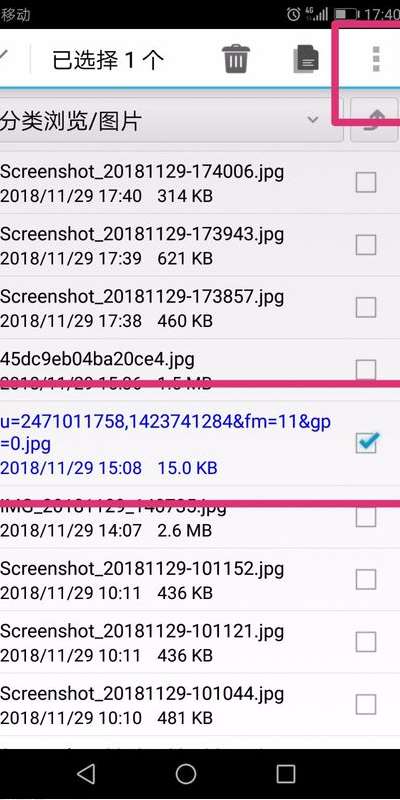The image size is (400, 800).
Task: Uncheck the selected u=2471011758 file checkbox
Action: pyautogui.click(x=366, y=442)
